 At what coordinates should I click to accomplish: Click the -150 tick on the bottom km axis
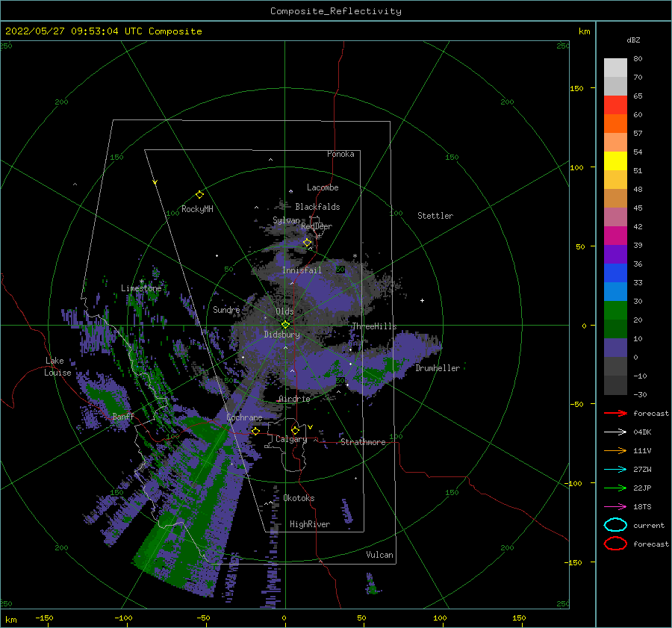[44, 618]
